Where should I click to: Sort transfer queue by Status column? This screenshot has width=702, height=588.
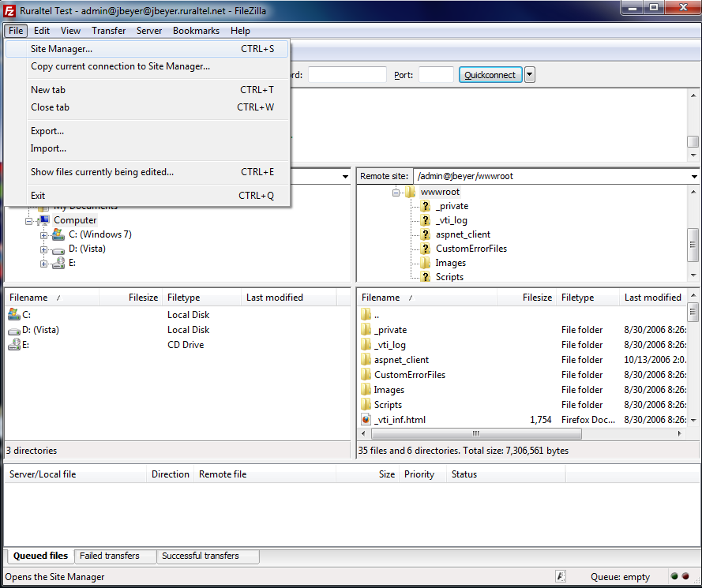tap(505, 474)
